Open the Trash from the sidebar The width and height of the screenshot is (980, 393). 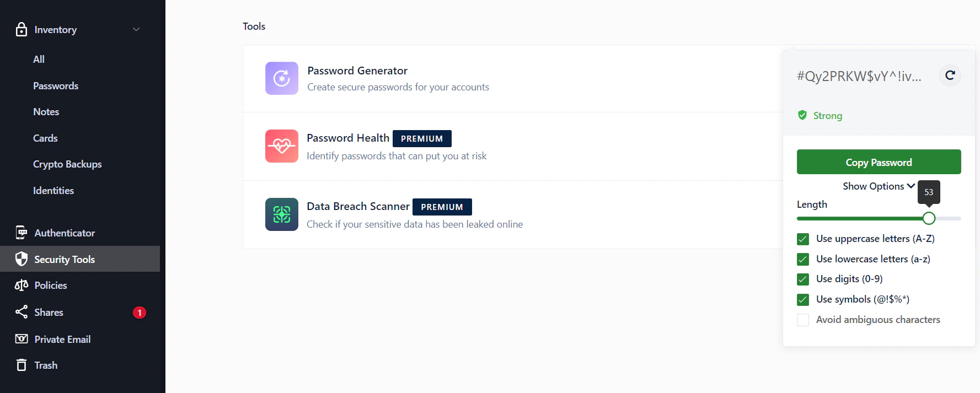[x=46, y=365]
